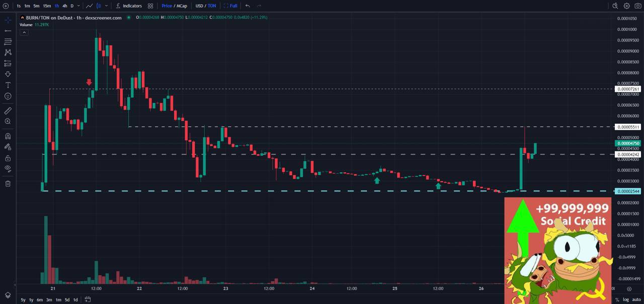Click the 0.00002544 price line label
Screen dimensions: 644x304
click(x=628, y=191)
